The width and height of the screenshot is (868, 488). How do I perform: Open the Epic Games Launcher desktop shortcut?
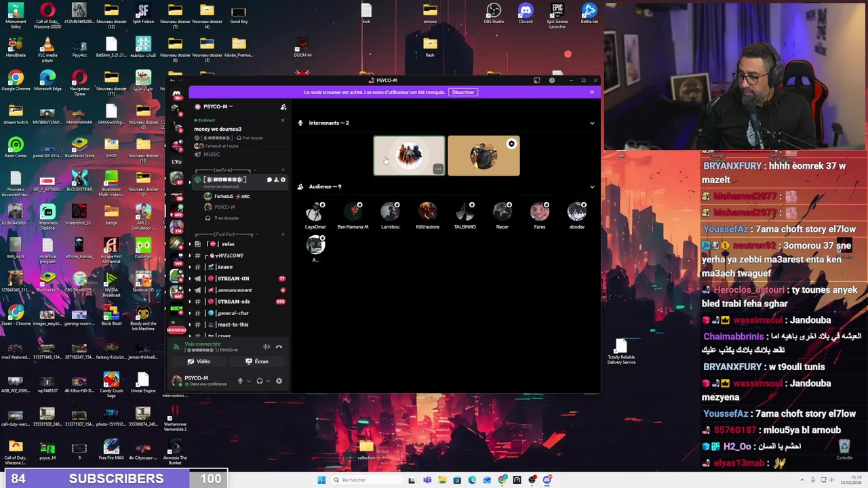click(x=557, y=16)
